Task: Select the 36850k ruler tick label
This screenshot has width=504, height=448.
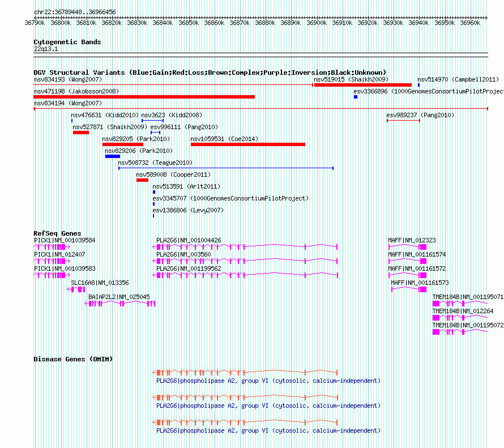Action: coord(189,23)
